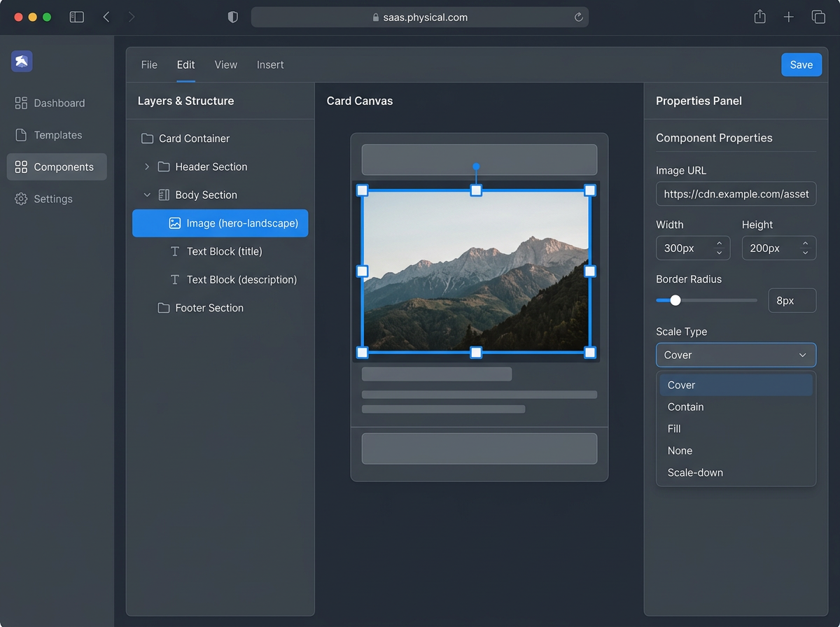Click the app logo icon in sidebar
Image resolution: width=840 pixels, height=627 pixels.
coord(22,62)
